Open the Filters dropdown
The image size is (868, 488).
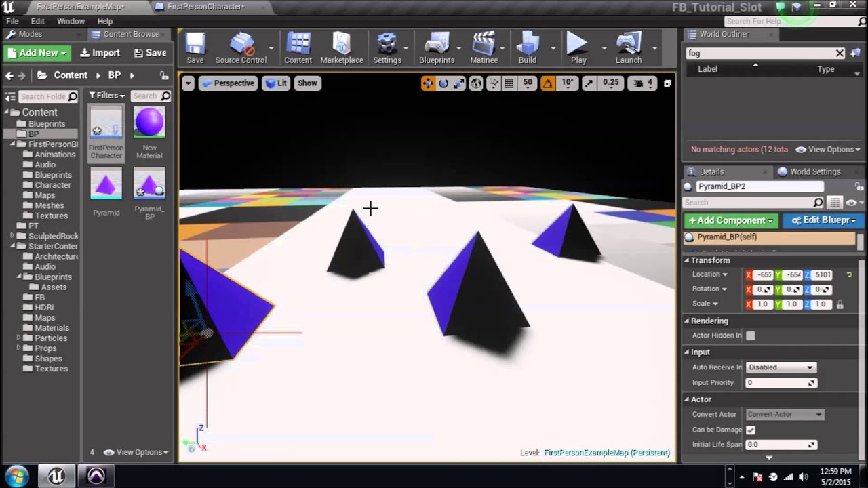point(107,96)
